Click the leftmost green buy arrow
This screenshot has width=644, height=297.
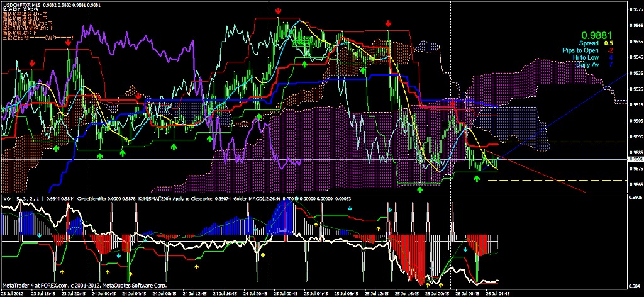(56, 148)
